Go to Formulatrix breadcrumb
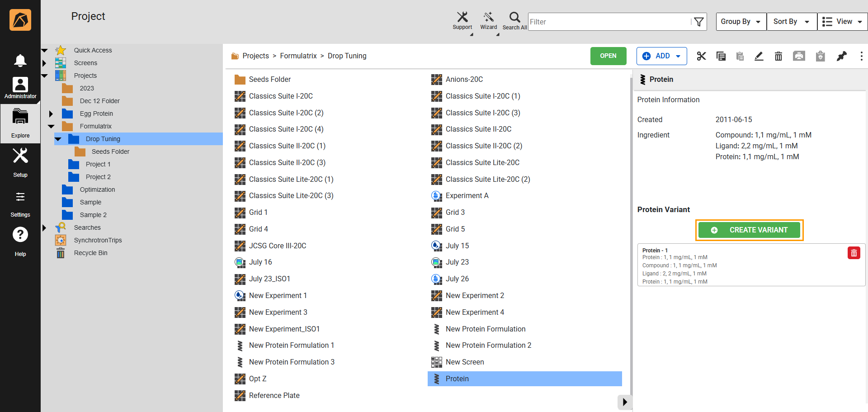The height and width of the screenshot is (412, 868). pos(298,56)
